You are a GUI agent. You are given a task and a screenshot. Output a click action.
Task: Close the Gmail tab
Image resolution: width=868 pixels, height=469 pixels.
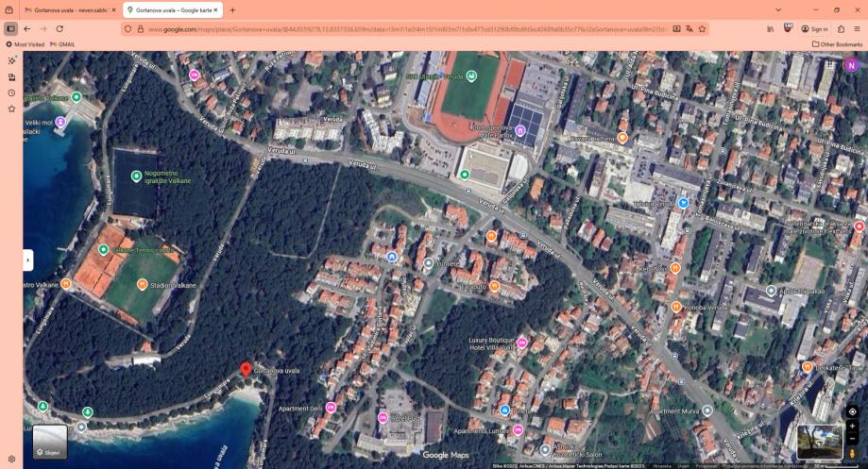(114, 10)
